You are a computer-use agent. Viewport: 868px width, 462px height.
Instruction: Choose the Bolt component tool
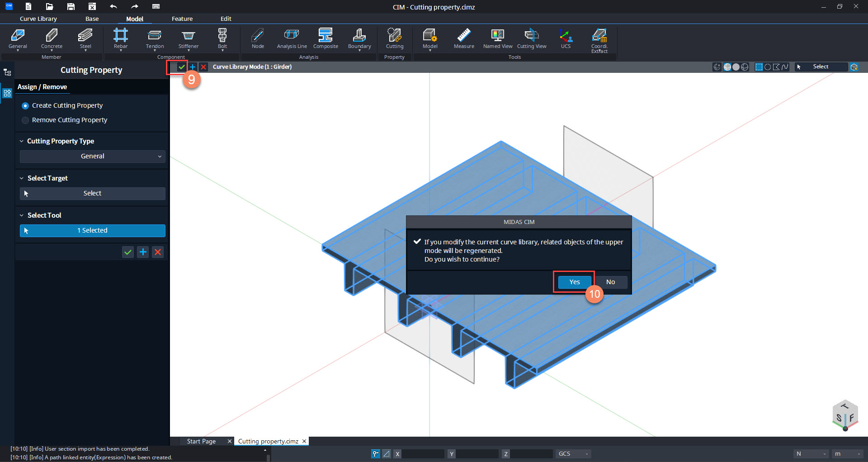point(222,39)
